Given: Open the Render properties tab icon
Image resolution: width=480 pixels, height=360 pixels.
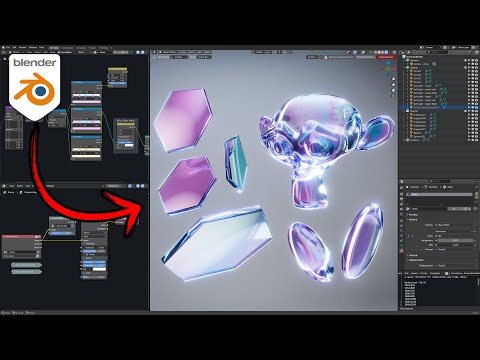Looking at the screenshot, I should [402, 194].
